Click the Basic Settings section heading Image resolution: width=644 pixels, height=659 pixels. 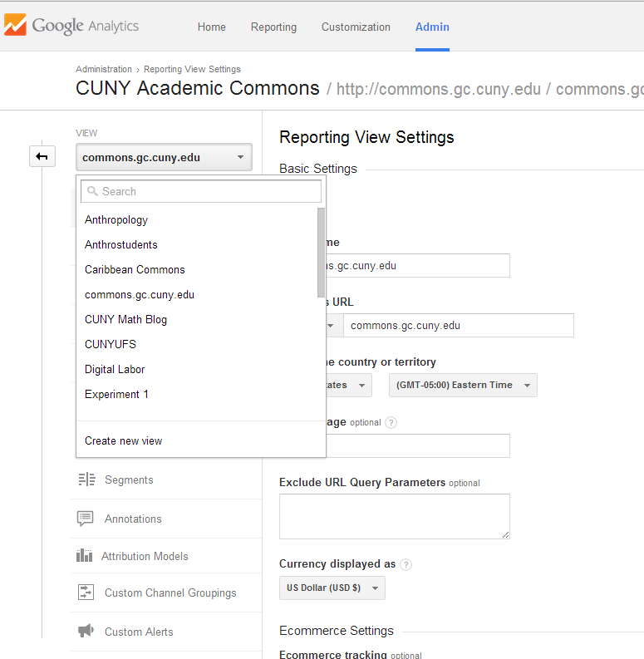click(x=318, y=169)
